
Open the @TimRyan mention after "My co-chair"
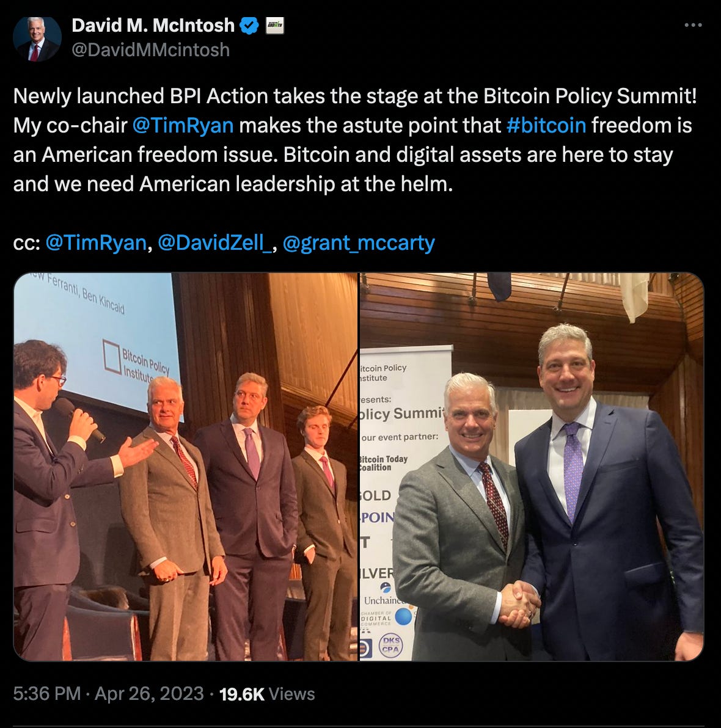pyautogui.click(x=183, y=125)
